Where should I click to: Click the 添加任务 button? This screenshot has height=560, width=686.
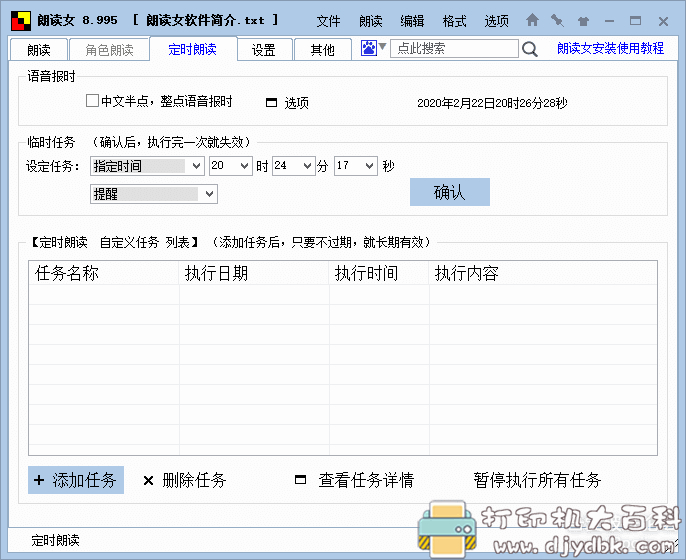(x=76, y=480)
